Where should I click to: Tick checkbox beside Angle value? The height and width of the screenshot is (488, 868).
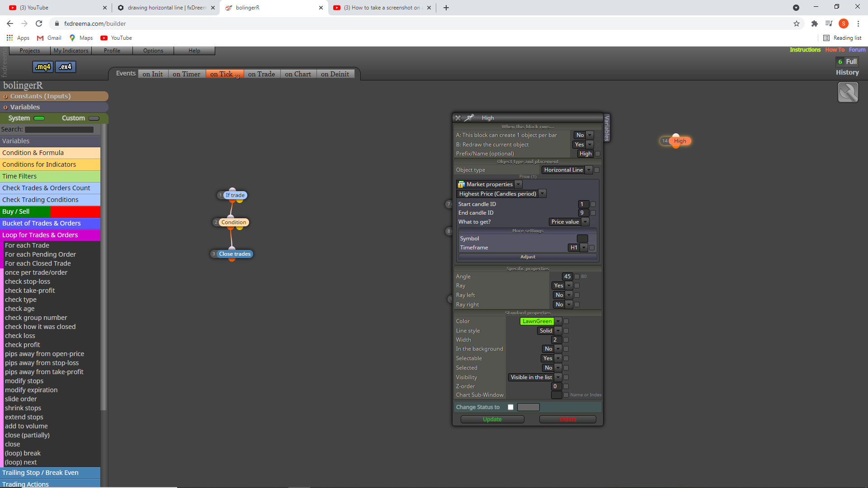pyautogui.click(x=577, y=277)
